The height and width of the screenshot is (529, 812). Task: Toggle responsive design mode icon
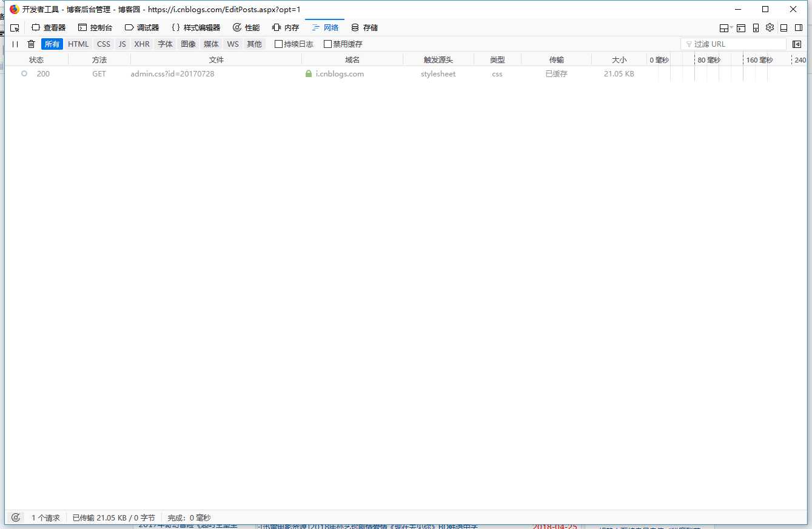(756, 28)
